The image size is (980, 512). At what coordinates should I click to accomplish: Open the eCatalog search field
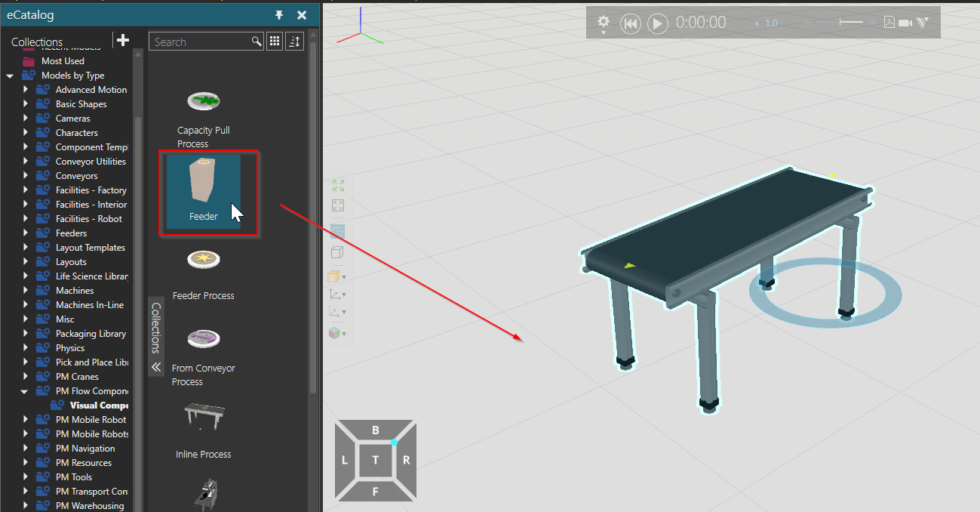pyautogui.click(x=204, y=42)
